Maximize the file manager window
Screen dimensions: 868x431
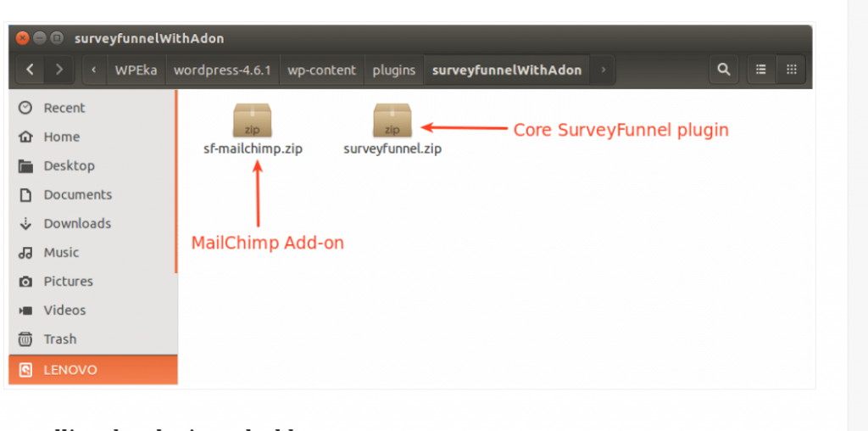57,38
